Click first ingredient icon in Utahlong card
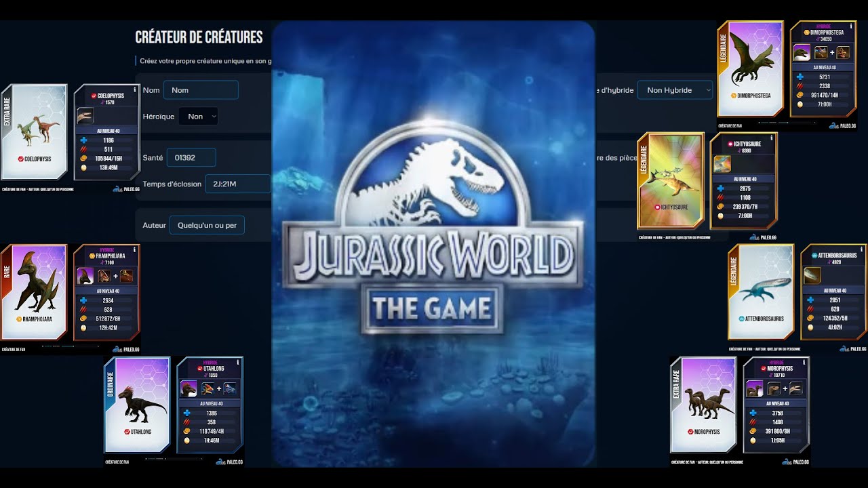Viewport: 868px width, 488px height. click(208, 388)
